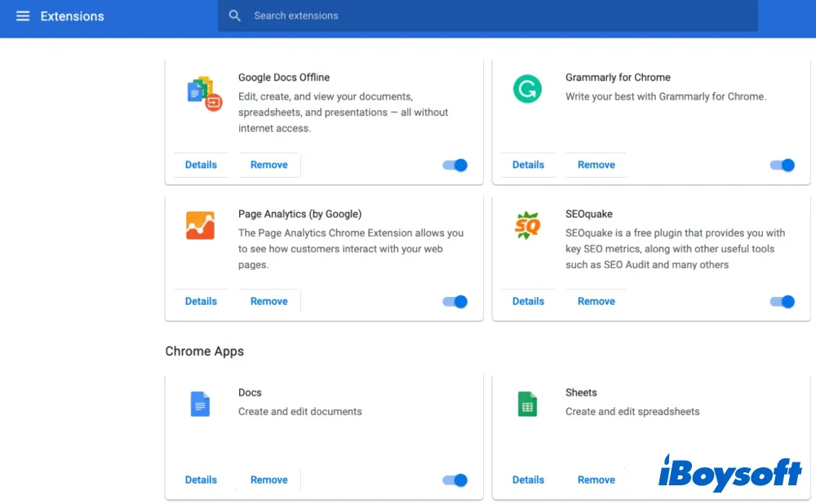Toggle off the Page Analytics extension
Image resolution: width=816 pixels, height=504 pixels.
coord(455,302)
